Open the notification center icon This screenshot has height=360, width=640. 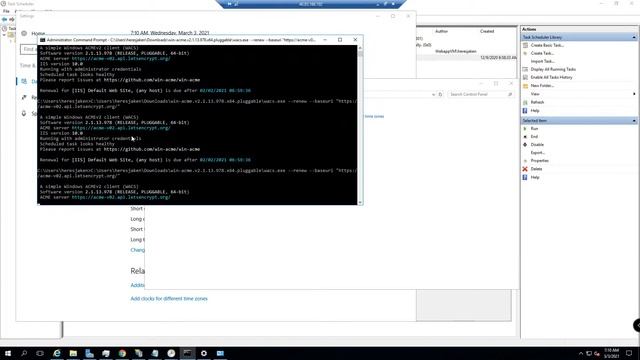629,353
